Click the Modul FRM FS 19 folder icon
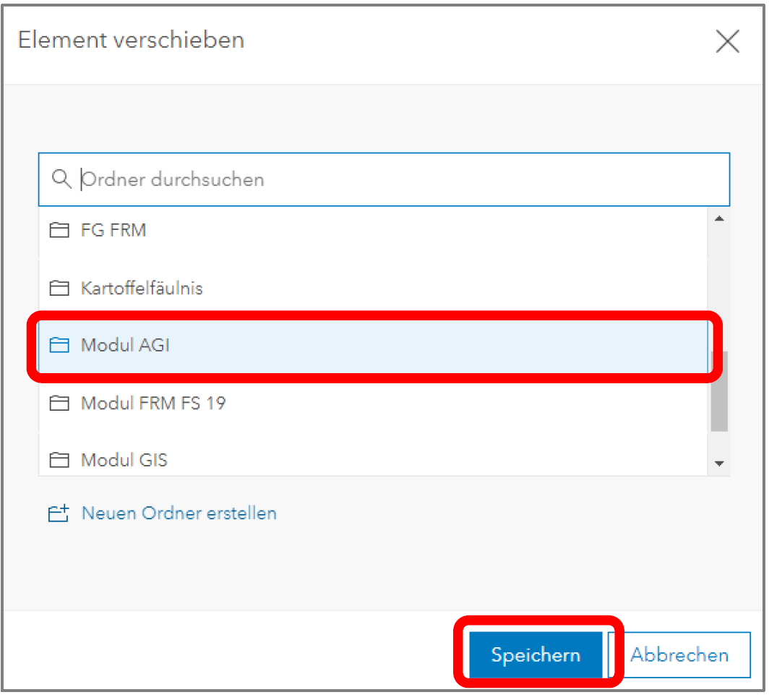Screen dimensions: 769x700 58,403
